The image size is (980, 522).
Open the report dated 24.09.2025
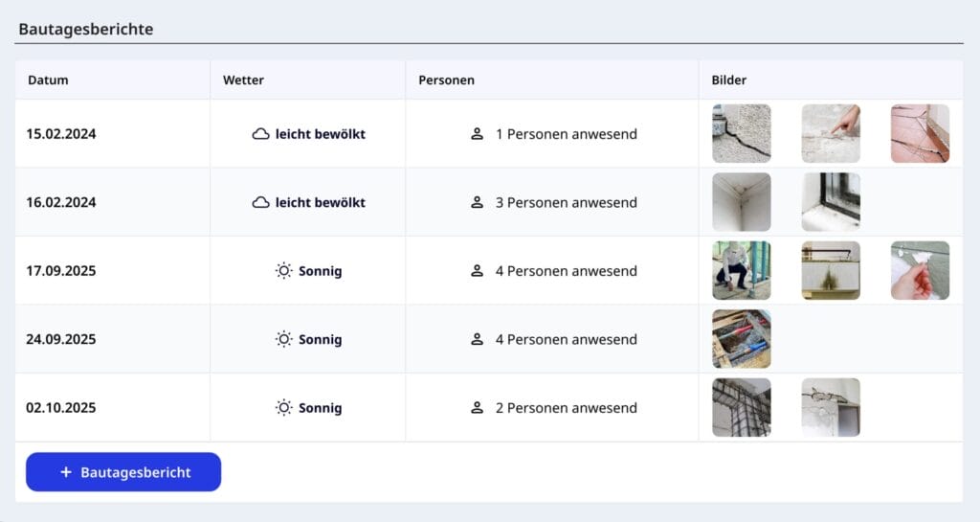(61, 339)
